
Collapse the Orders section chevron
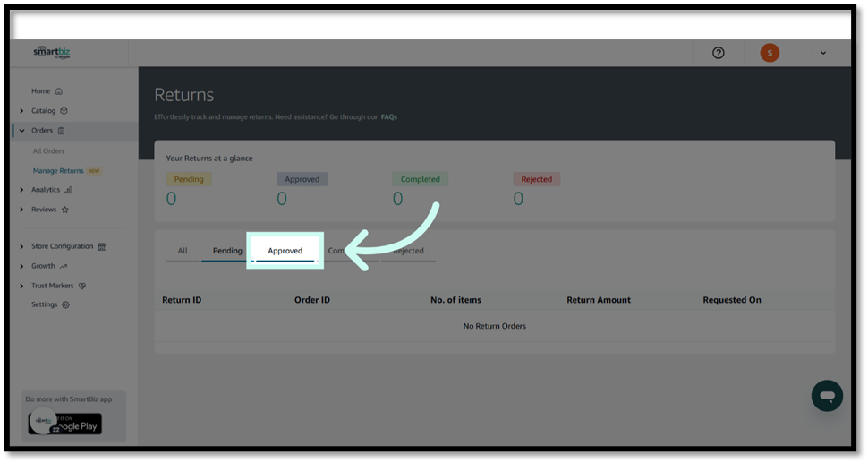coord(21,131)
